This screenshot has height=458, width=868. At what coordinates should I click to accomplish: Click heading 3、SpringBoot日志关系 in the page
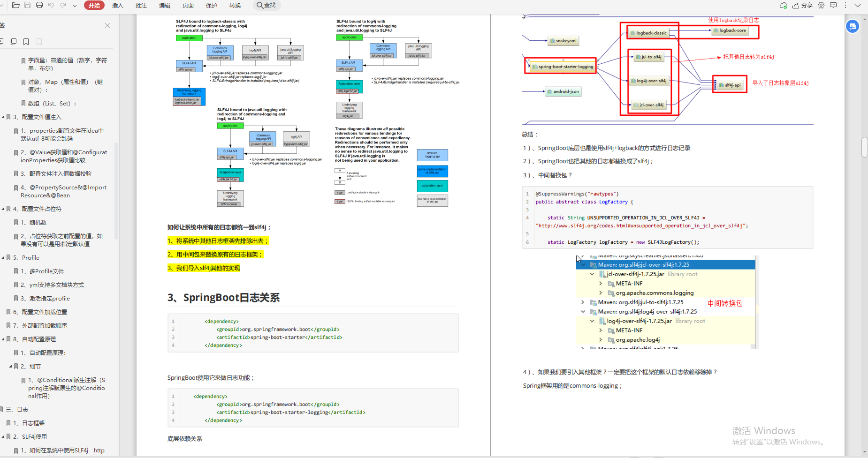point(223,298)
